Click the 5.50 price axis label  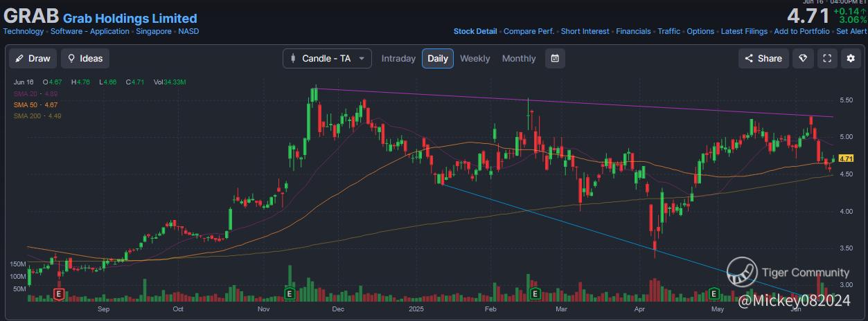846,100
